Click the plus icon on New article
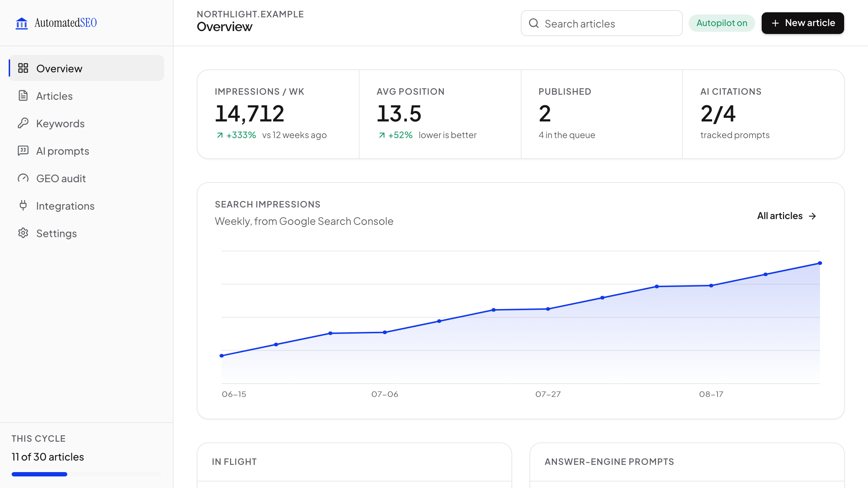This screenshot has width=868, height=488. pyautogui.click(x=775, y=23)
